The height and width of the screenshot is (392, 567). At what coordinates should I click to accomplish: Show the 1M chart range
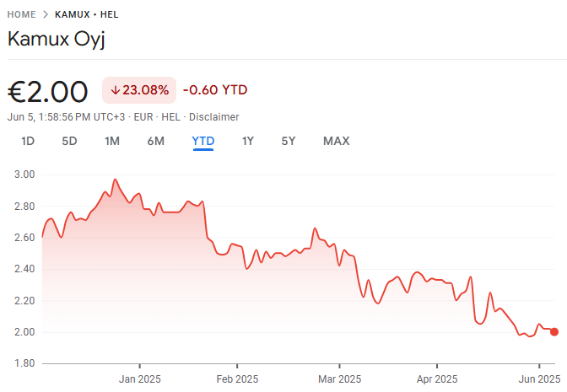[112, 141]
